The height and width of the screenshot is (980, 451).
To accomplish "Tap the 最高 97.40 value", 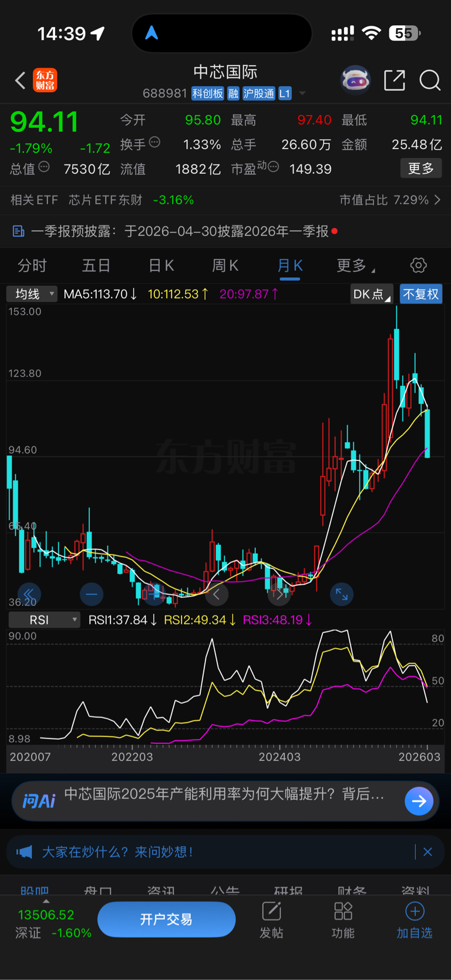I will pyautogui.click(x=314, y=120).
